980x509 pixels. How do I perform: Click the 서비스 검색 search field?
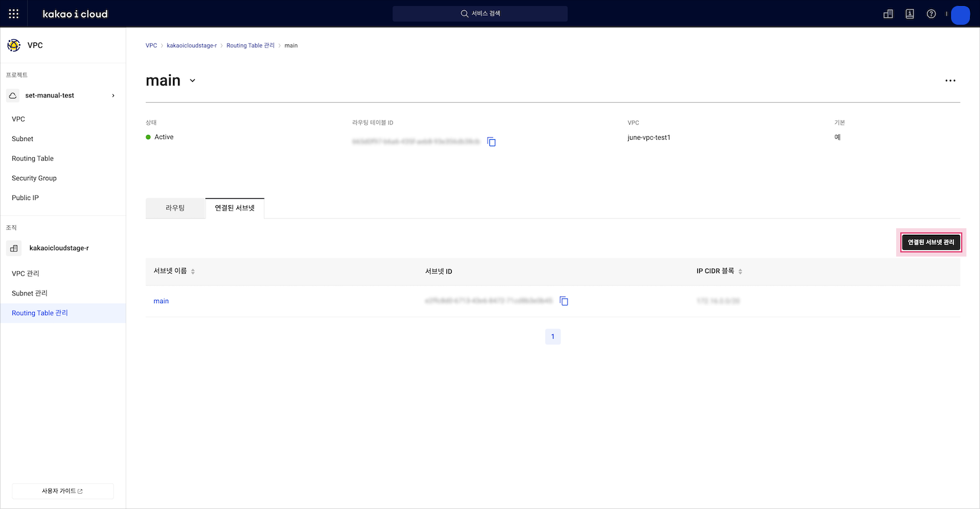pos(480,14)
